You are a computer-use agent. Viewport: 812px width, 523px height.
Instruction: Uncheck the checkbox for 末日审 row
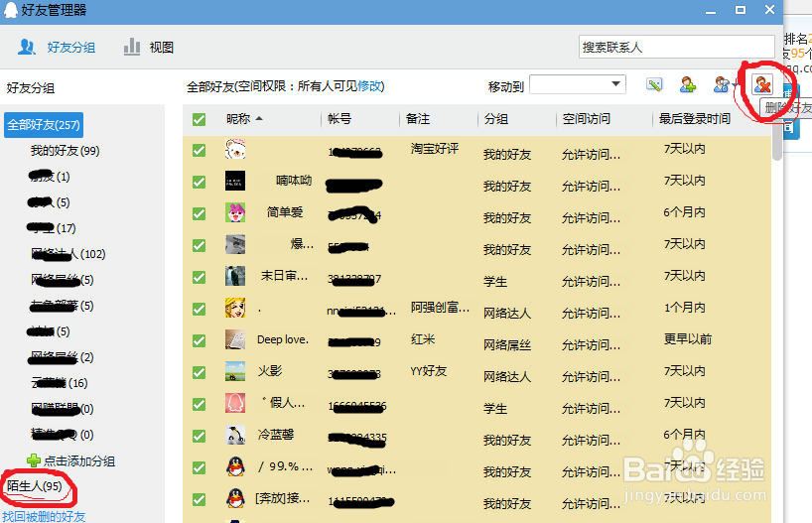click(x=199, y=277)
